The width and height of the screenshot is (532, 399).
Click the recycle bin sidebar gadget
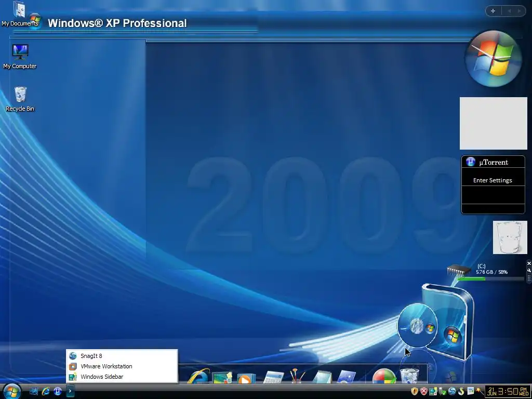[510, 237]
